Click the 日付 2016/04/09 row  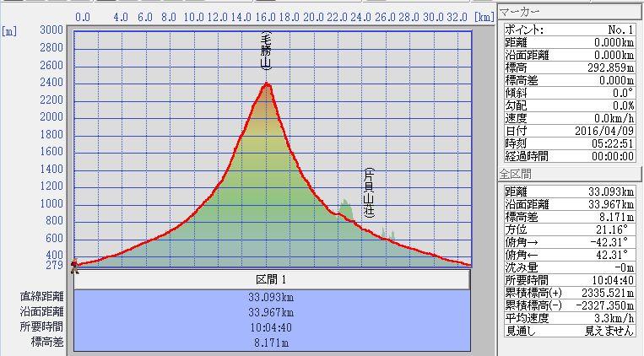tap(568, 131)
